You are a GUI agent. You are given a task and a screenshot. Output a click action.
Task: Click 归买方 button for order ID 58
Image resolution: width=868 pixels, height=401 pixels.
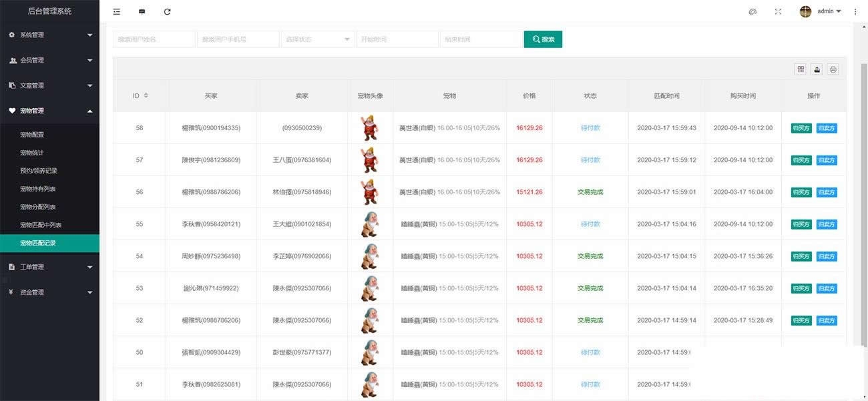tap(801, 128)
